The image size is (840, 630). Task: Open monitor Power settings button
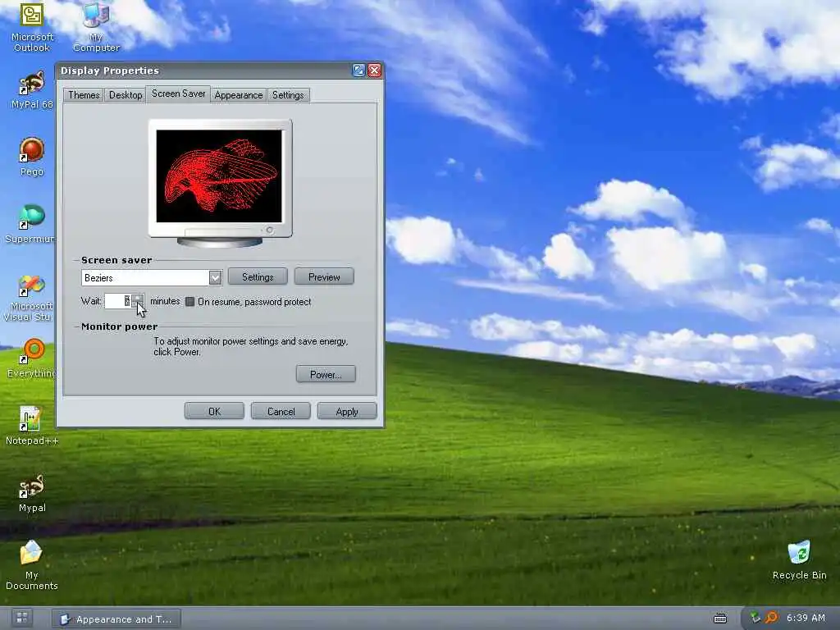pyautogui.click(x=326, y=374)
